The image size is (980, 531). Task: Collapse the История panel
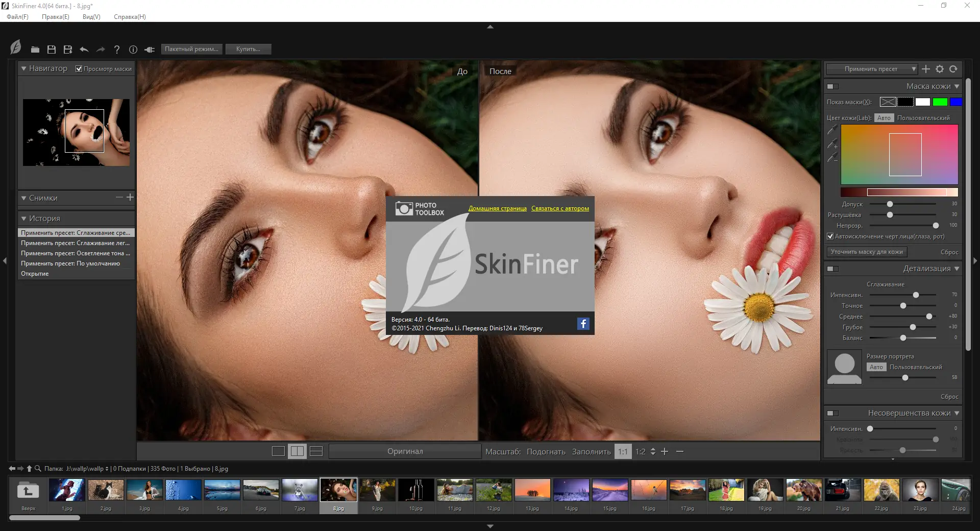coord(23,219)
